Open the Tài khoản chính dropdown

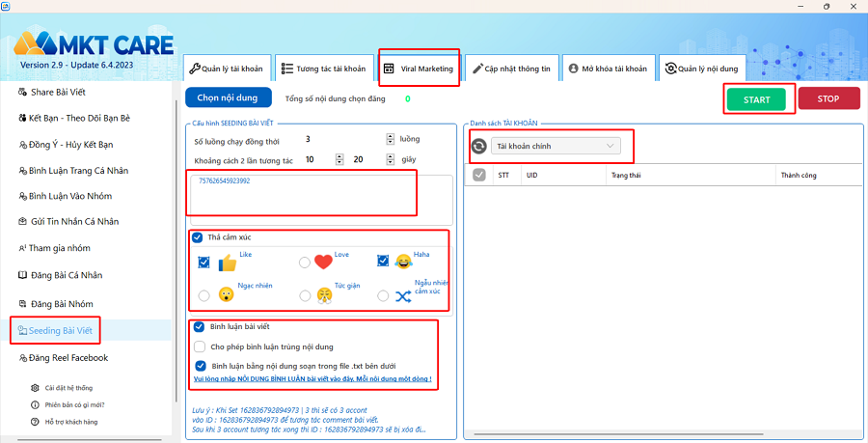point(556,146)
